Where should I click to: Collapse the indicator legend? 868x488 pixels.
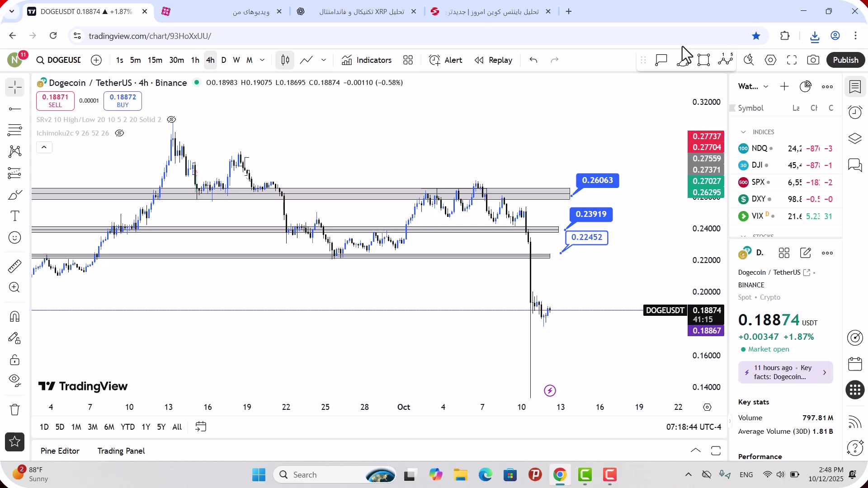pos(44,147)
